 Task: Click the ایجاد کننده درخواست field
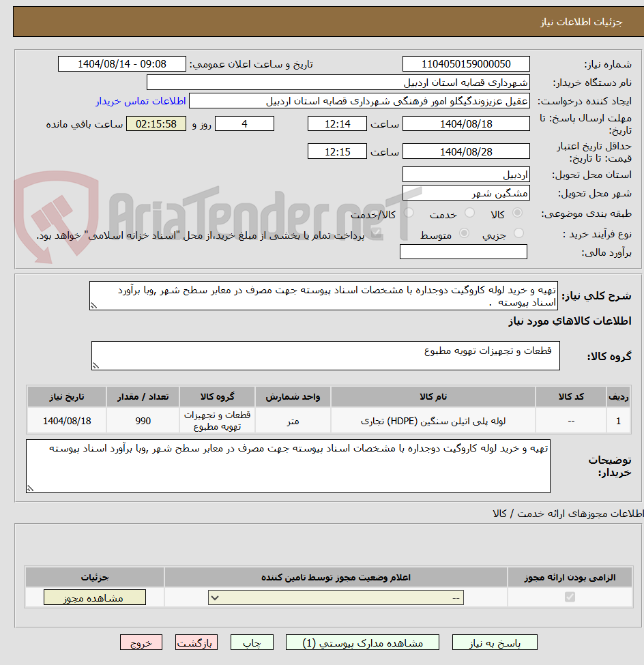click(x=360, y=101)
